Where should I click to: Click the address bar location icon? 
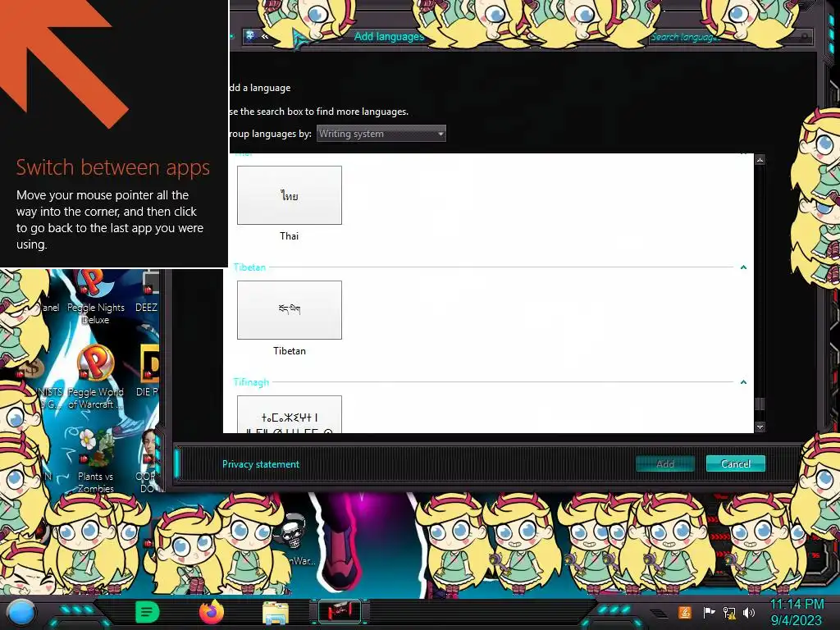click(x=250, y=36)
